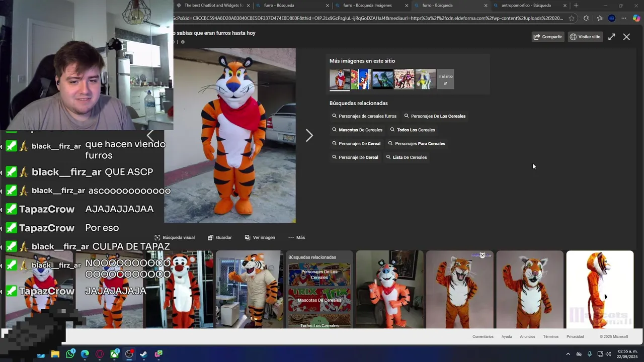Open the Más options menu
Viewport: 644px width, 362px height.
pyautogui.click(x=296, y=237)
